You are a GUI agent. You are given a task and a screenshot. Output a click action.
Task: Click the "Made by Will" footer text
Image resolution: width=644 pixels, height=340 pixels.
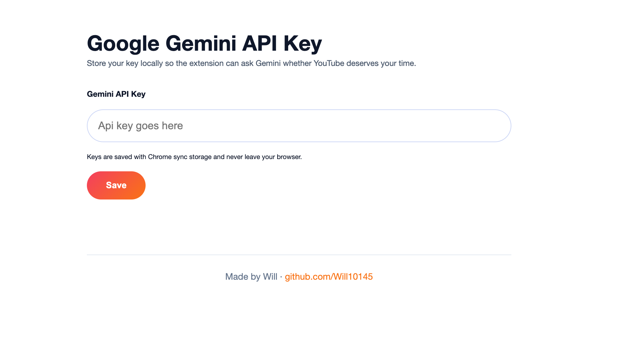(x=251, y=277)
